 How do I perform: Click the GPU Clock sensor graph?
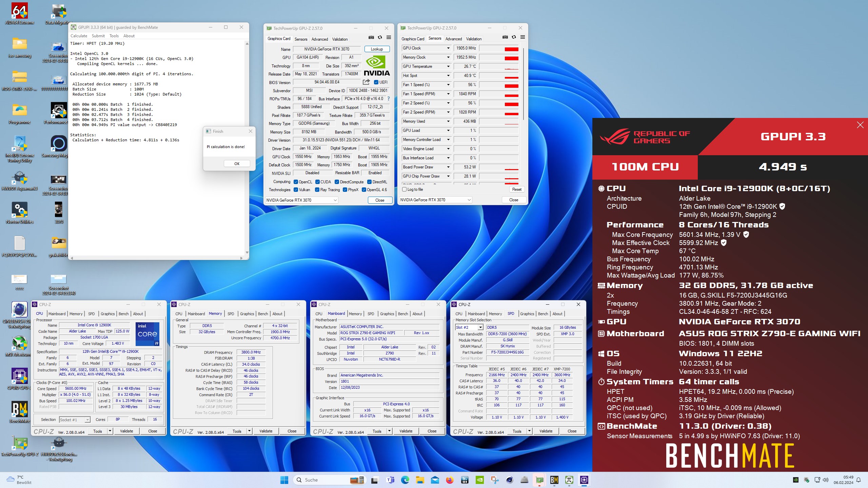point(498,48)
